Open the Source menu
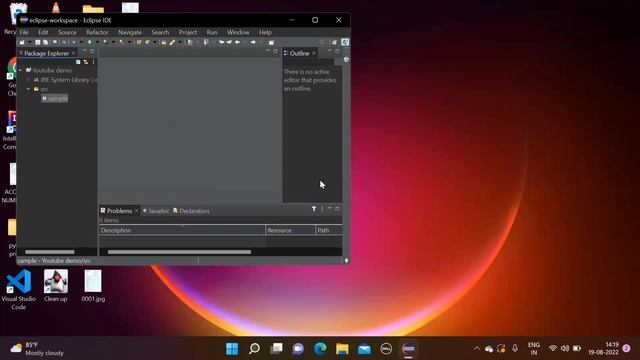Viewport: 640px width, 360px height. (67, 32)
